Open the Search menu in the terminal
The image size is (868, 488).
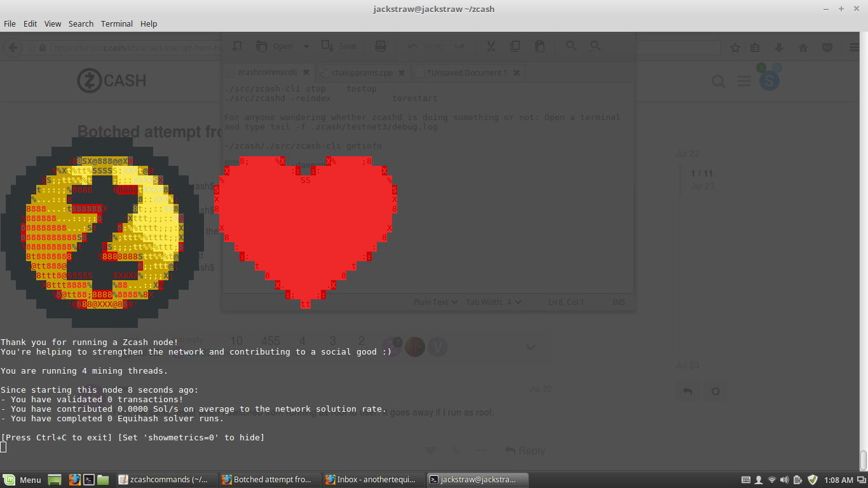coord(81,24)
